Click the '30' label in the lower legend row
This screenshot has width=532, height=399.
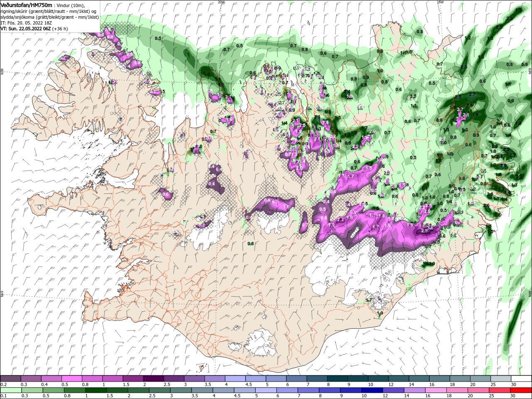click(513, 396)
